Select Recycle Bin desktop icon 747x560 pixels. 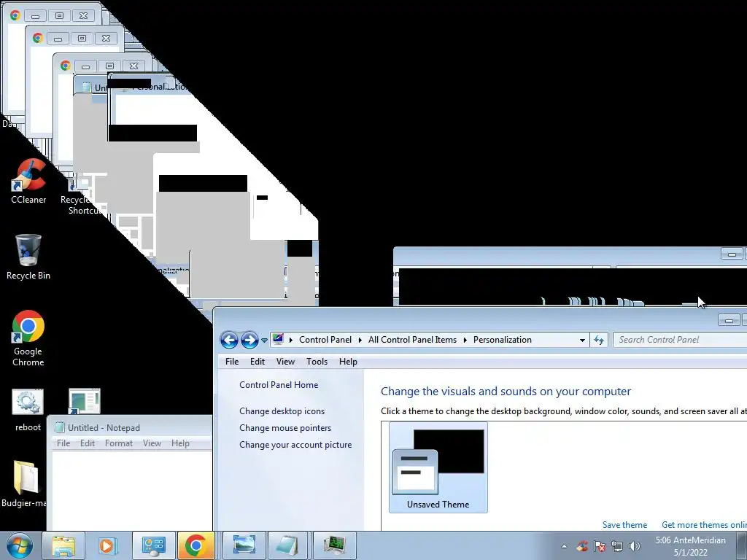(x=28, y=257)
